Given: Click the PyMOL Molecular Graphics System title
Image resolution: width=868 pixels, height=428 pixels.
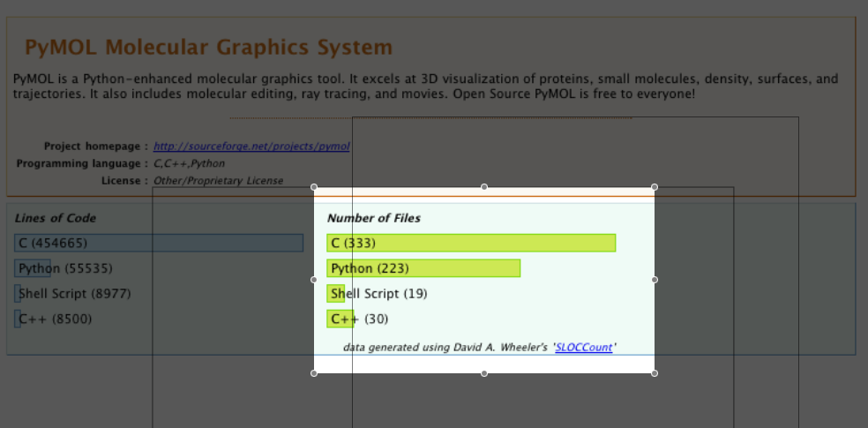Looking at the screenshot, I should 209,47.
